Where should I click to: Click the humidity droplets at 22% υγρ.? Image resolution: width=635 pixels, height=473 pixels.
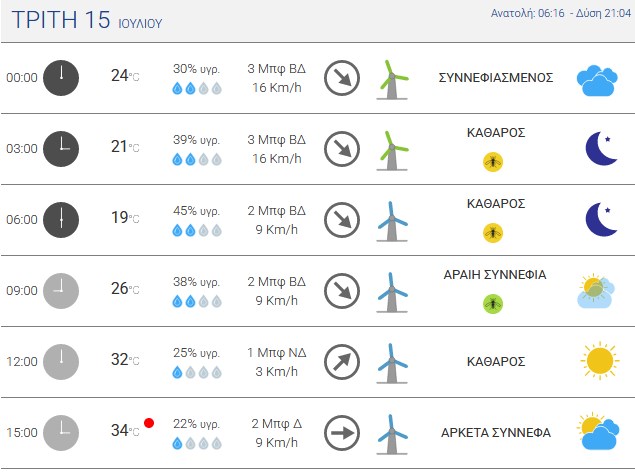tap(197, 443)
